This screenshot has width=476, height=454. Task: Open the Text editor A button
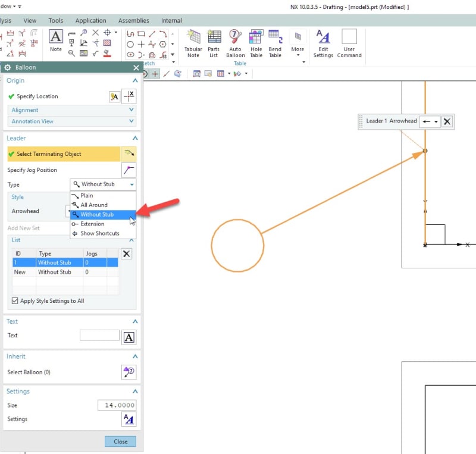coord(129,337)
